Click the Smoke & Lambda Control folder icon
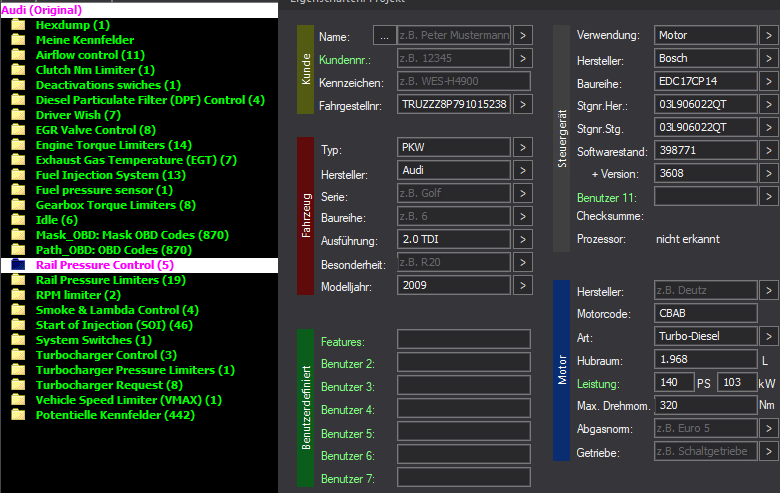 (x=18, y=310)
